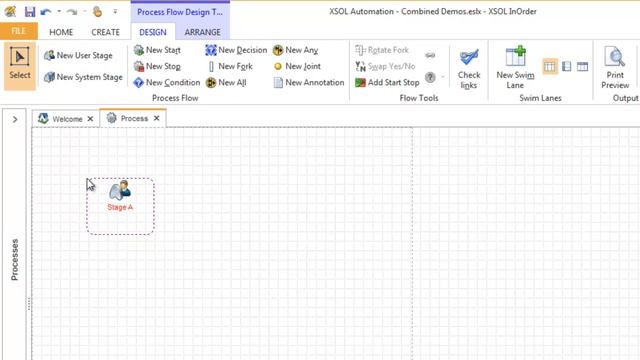Activate the Select tool
The width and height of the screenshot is (640, 360).
[x=20, y=65]
